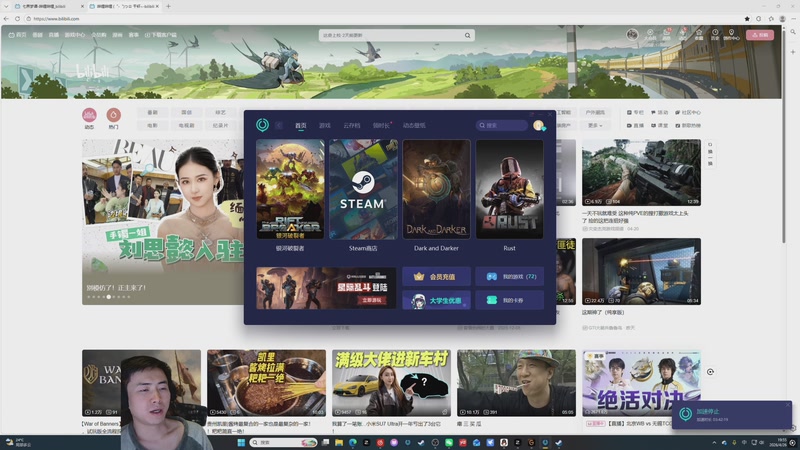
Task: Switch to 游戏 tab in accelerator
Action: [324, 125]
